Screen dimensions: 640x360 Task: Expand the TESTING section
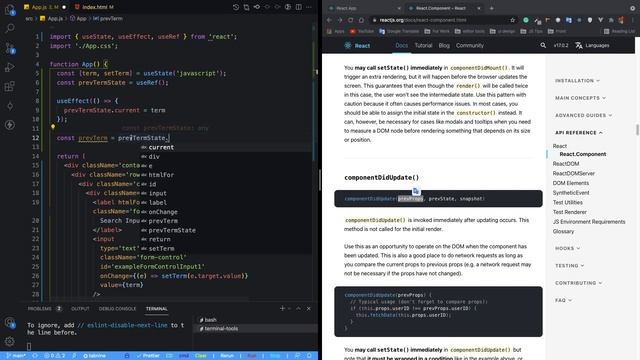click(569, 266)
